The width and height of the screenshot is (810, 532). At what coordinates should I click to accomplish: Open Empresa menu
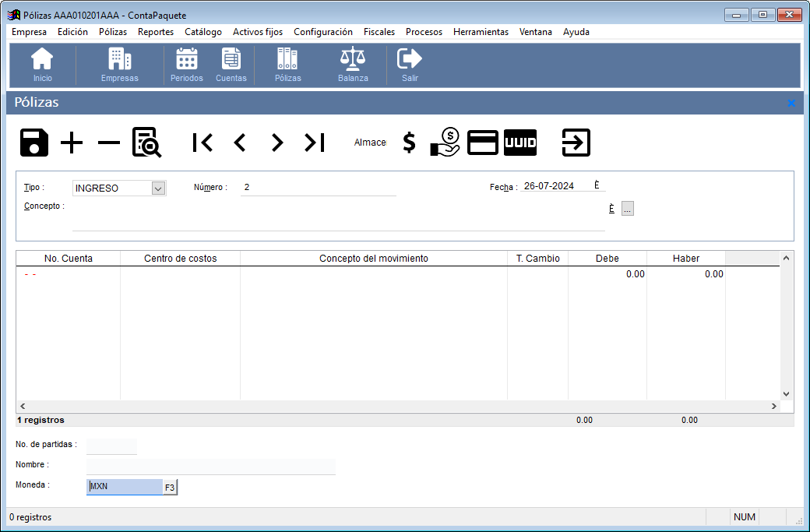pos(29,32)
